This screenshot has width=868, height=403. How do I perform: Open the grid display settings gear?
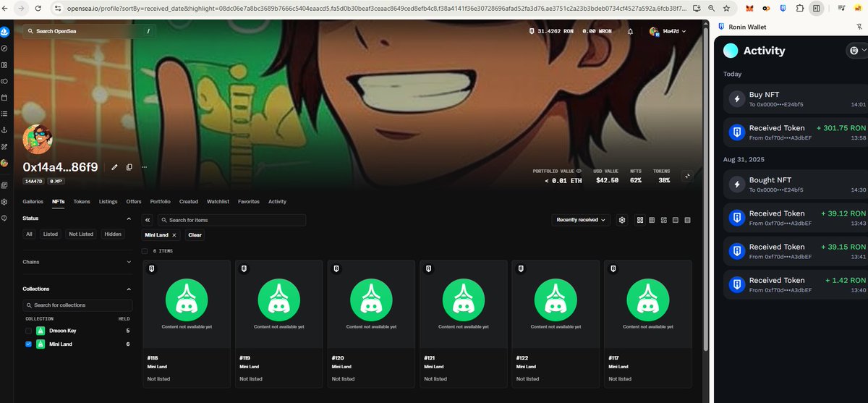pos(621,220)
